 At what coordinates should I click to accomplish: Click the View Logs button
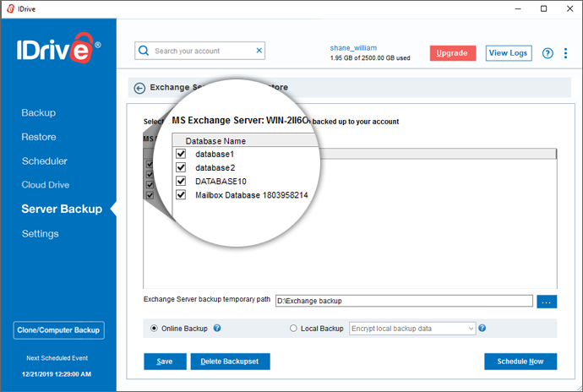(x=509, y=53)
